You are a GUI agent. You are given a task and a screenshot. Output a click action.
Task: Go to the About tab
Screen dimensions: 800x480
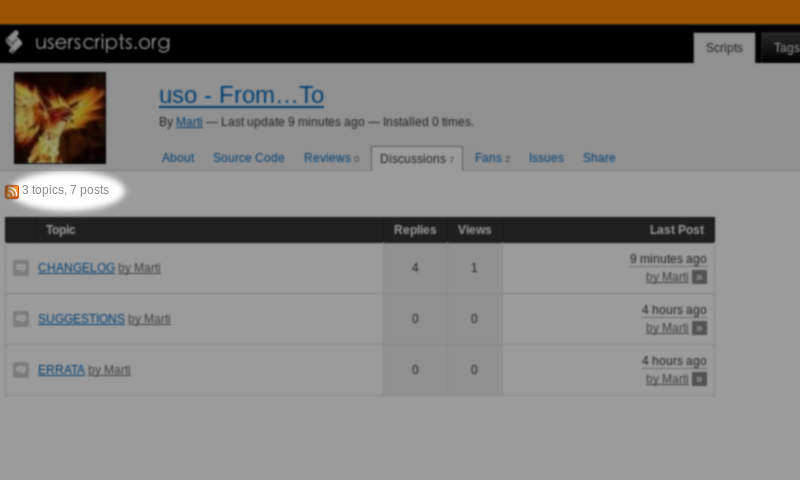tap(178, 158)
